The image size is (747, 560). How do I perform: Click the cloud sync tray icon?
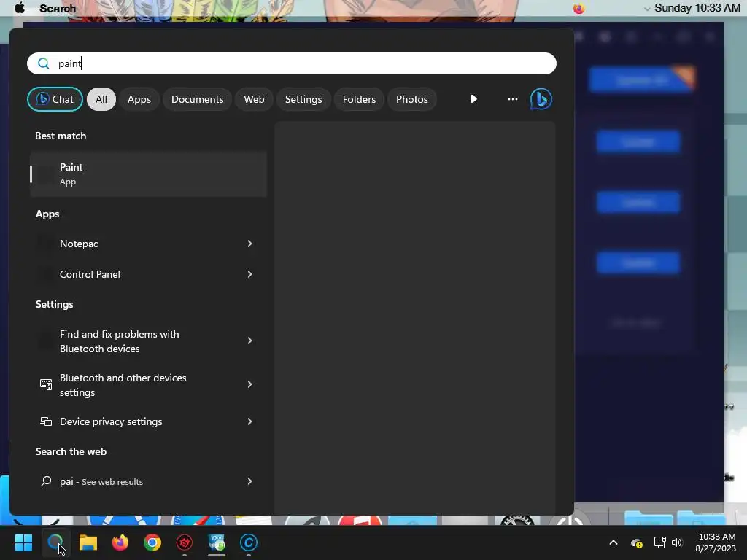pyautogui.click(x=636, y=542)
